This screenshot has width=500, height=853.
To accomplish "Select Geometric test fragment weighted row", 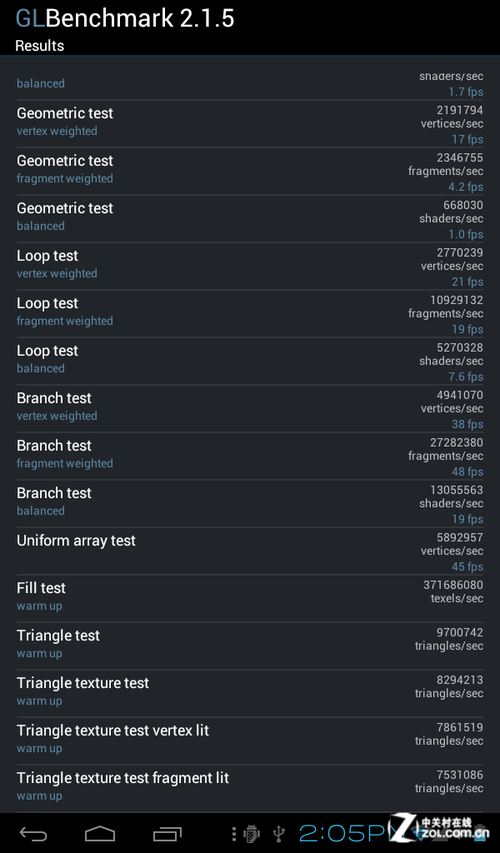I will pos(250,171).
